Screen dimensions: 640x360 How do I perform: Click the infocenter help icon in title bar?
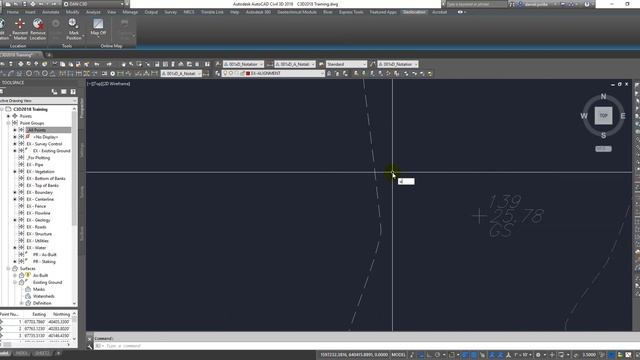[587, 4]
